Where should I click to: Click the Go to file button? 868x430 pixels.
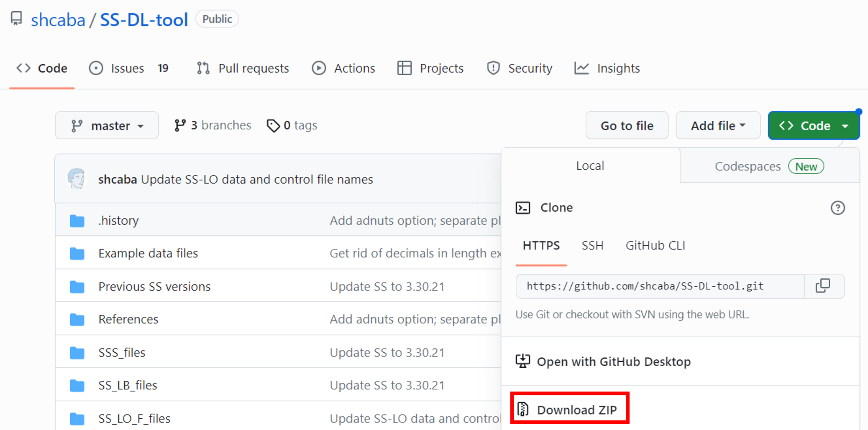[627, 125]
